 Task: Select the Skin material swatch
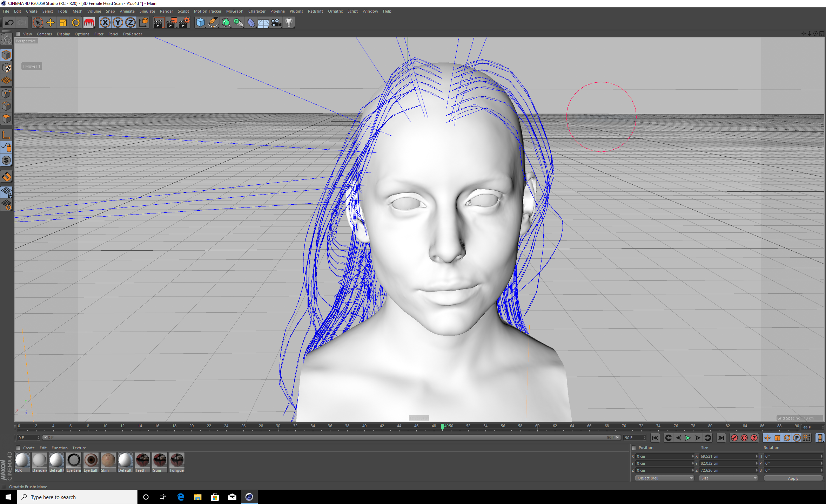[x=108, y=460]
